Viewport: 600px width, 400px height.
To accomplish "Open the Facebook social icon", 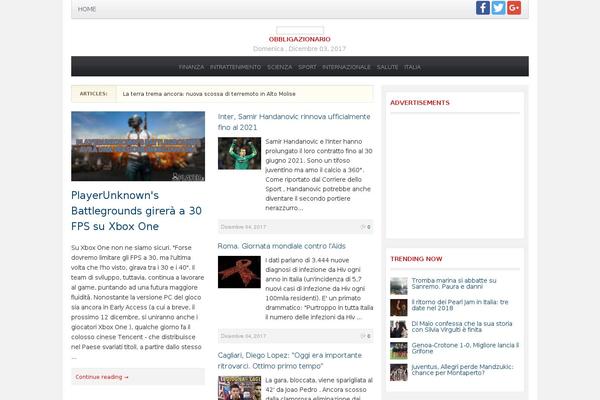I will click(483, 8).
